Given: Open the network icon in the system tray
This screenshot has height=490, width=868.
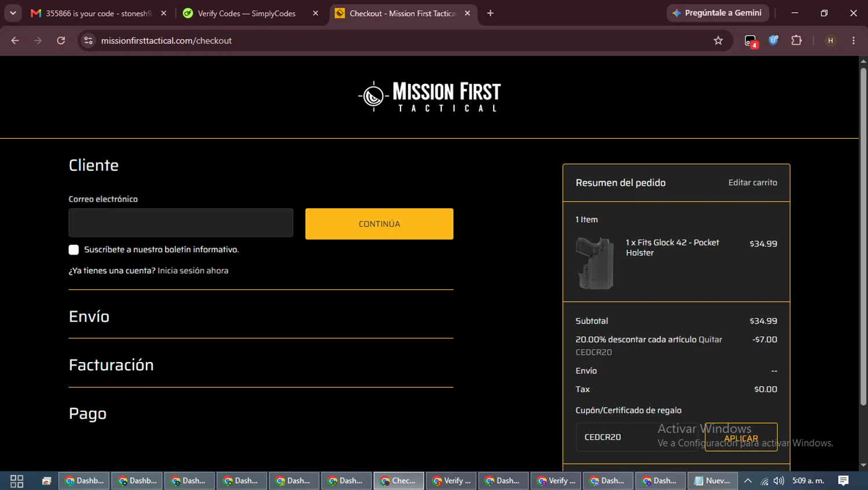Looking at the screenshot, I should point(764,481).
